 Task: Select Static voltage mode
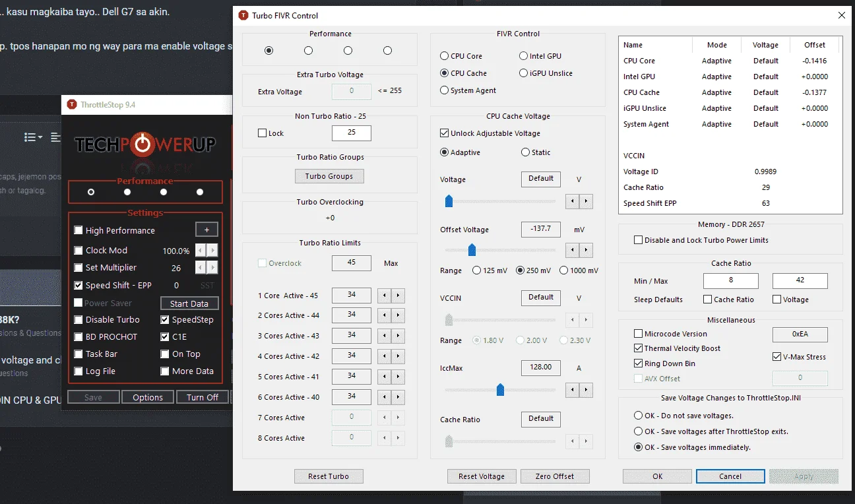click(525, 152)
